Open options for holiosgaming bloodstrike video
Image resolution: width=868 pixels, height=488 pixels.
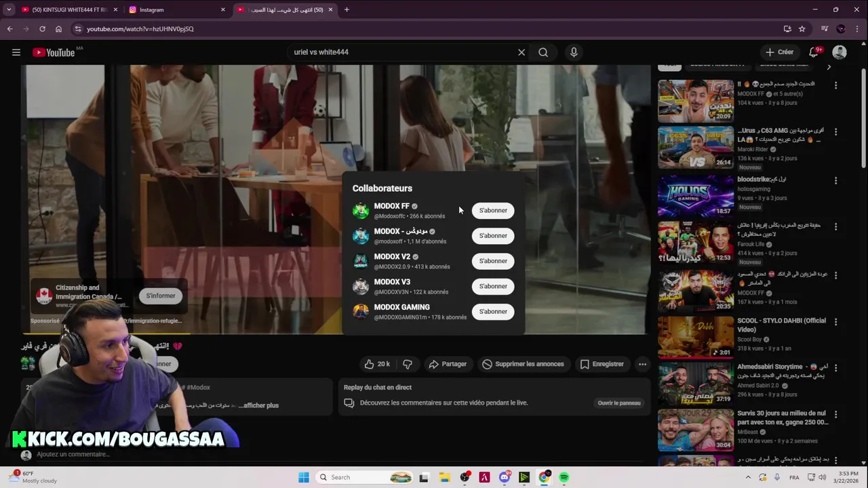point(835,181)
